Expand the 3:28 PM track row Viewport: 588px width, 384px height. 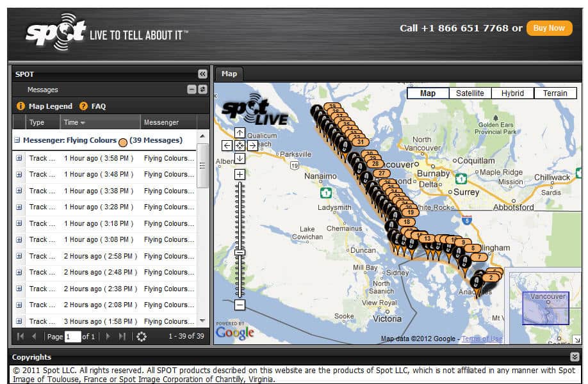point(19,207)
